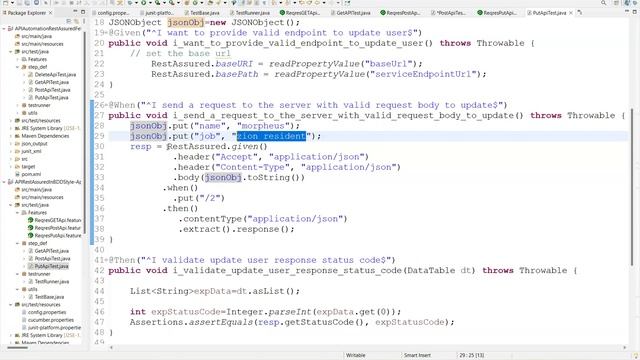The width and height of the screenshot is (640, 360).
Task: Click the Debug toolbar icon
Action: coord(130,2)
